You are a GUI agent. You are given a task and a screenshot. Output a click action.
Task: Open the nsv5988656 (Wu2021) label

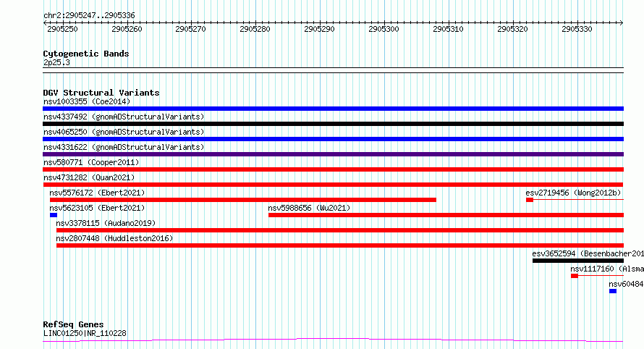(x=309, y=208)
